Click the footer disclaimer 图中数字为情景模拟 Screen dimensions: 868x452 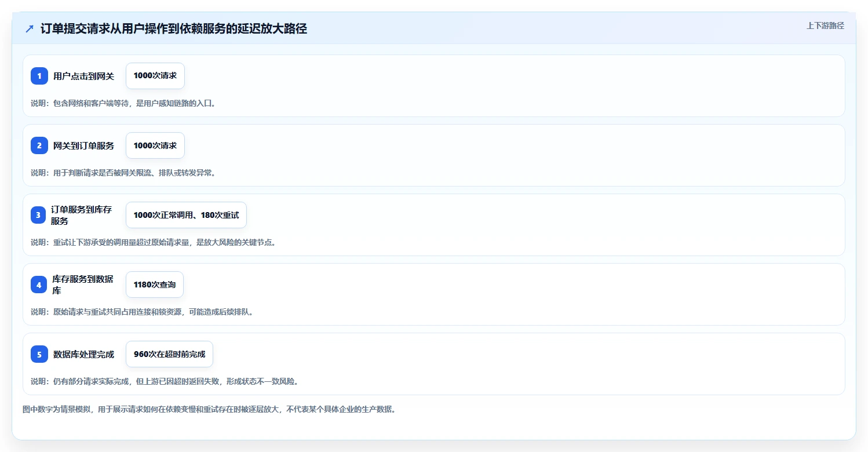(209, 409)
